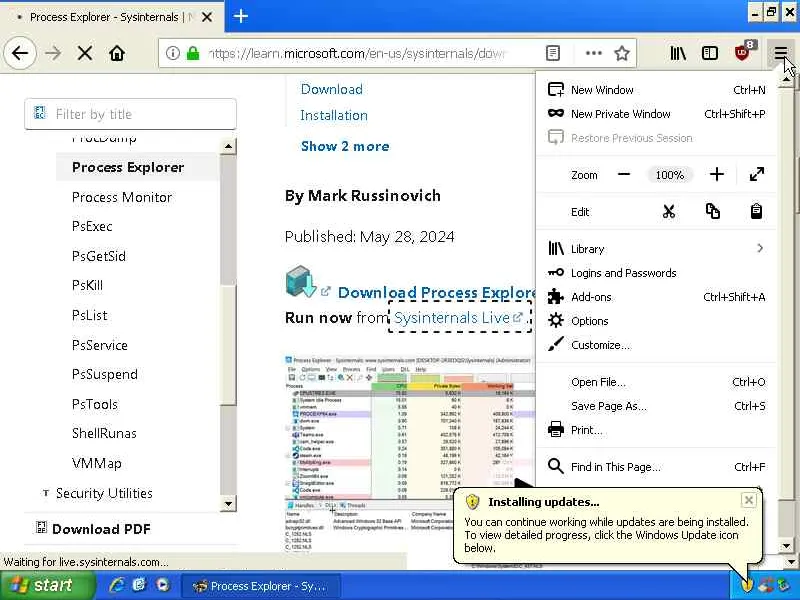Open Process Monitor in sidebar list
This screenshot has height=600, width=800.
(x=121, y=197)
